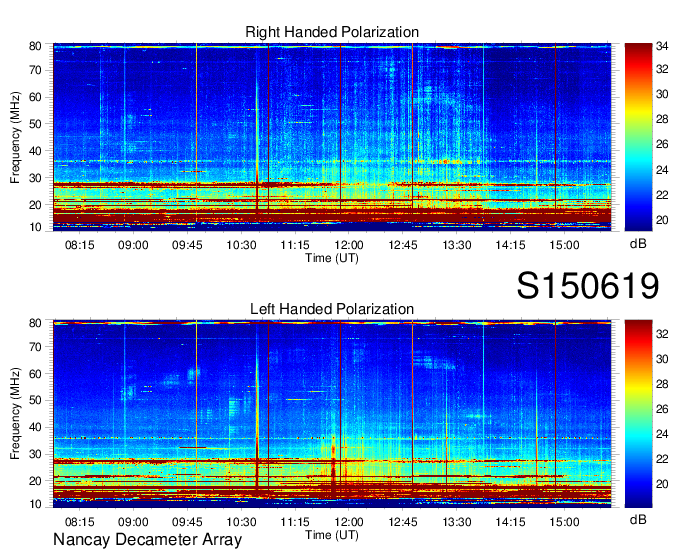Click '13:30' tick on lower plot
Viewport: 680px width, 552px height.
click(457, 522)
